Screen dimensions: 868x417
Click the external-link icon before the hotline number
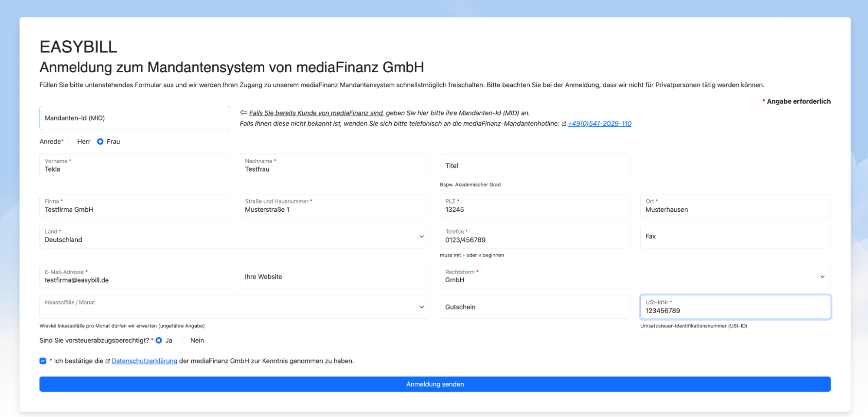pos(564,124)
